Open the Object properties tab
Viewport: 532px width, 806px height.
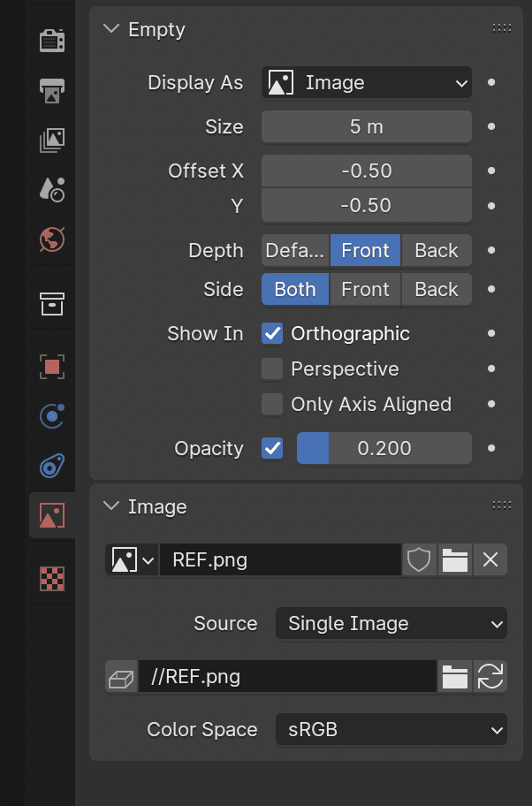(x=52, y=367)
